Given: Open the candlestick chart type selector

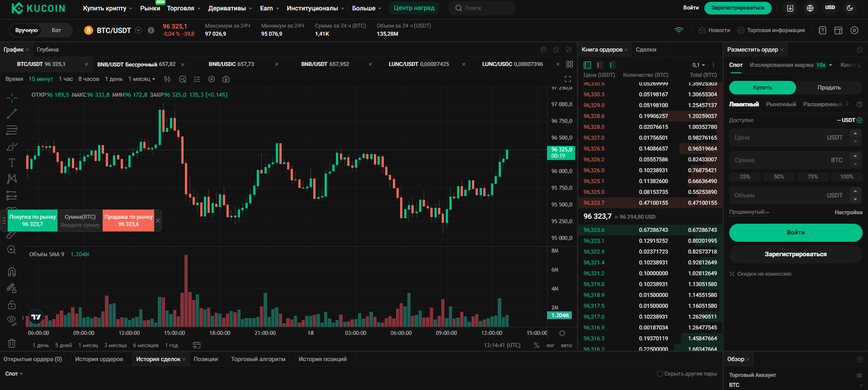Looking at the screenshot, I should coord(167,79).
